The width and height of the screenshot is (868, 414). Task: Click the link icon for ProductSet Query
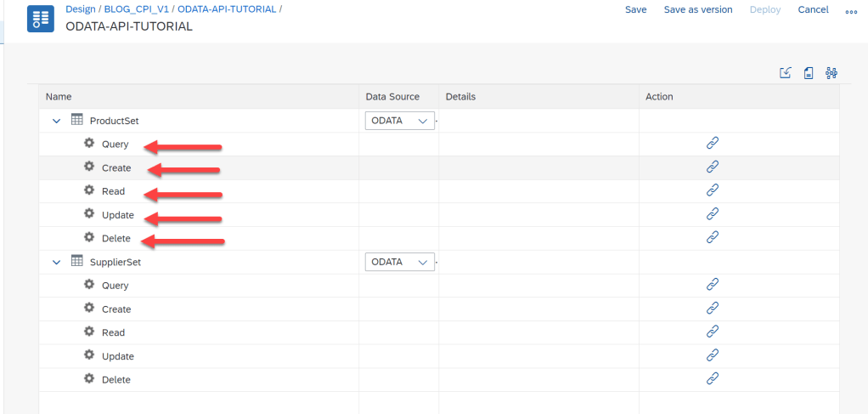tap(713, 144)
